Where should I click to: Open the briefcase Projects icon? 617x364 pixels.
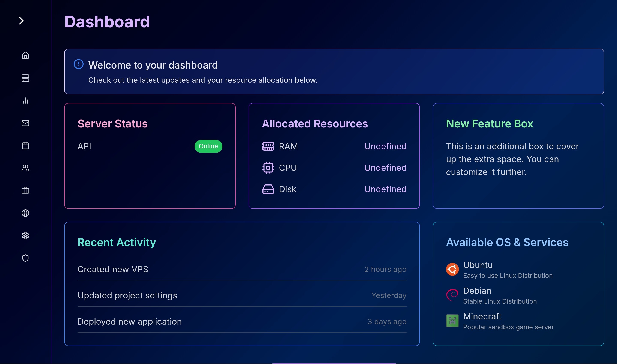pos(25,191)
